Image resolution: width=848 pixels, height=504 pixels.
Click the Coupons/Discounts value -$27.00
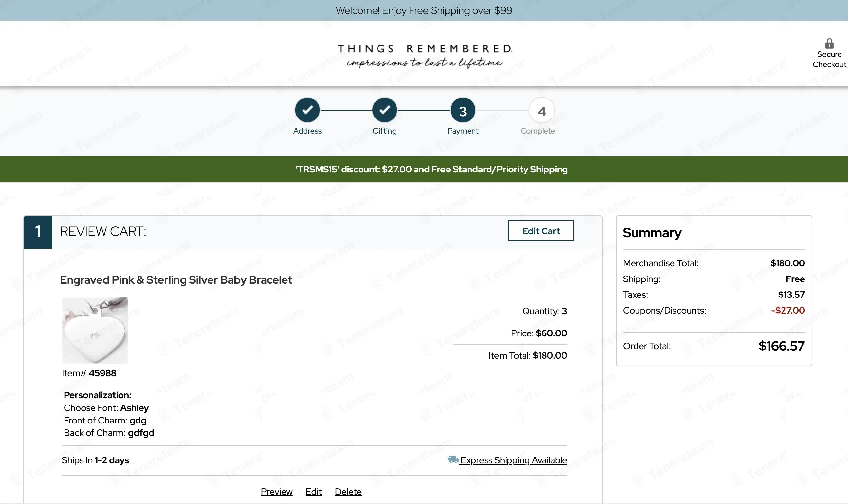pos(788,310)
